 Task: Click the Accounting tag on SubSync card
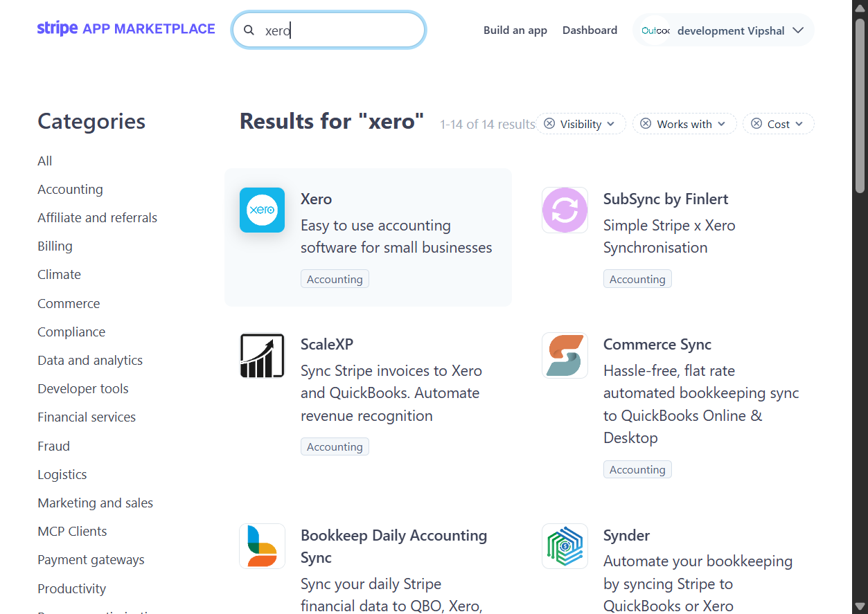pyautogui.click(x=637, y=279)
